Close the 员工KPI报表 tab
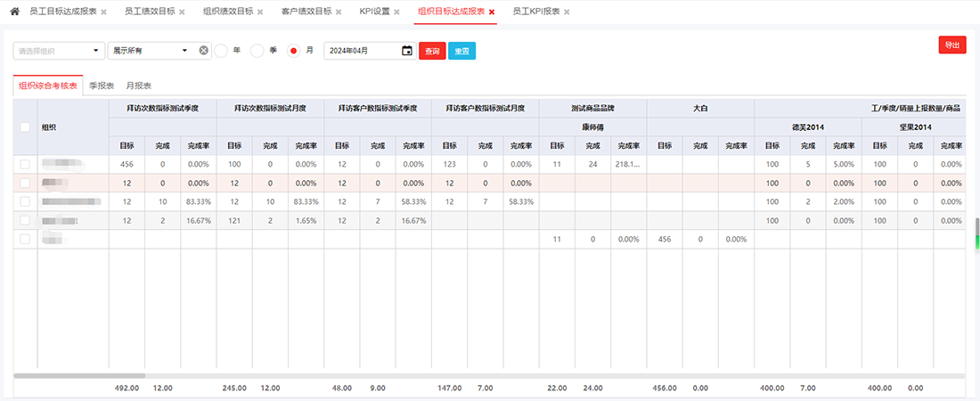The width and height of the screenshot is (980, 401). pyautogui.click(x=567, y=12)
